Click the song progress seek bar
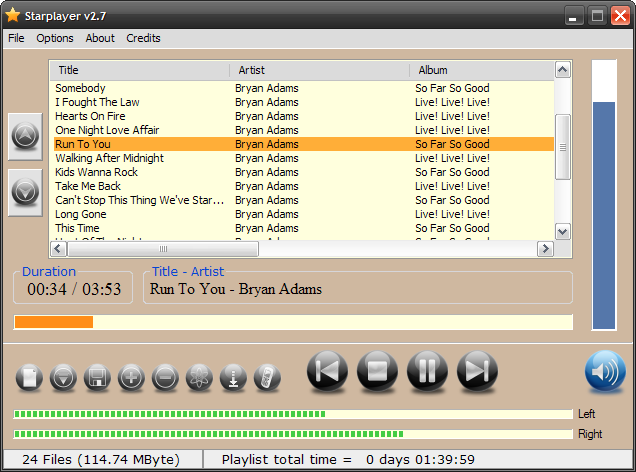This screenshot has height=472, width=636. click(x=293, y=322)
